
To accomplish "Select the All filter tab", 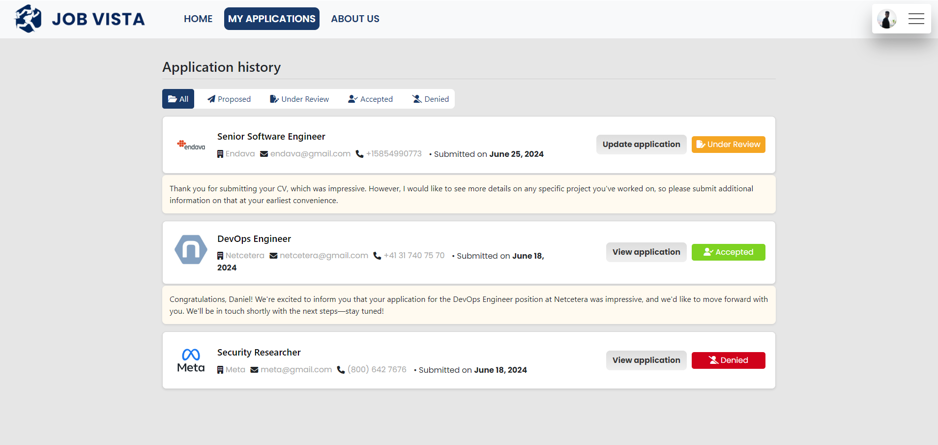I will pos(178,99).
